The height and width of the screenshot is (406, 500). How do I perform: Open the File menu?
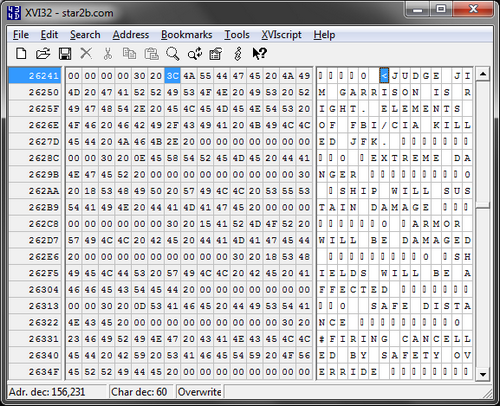coord(21,35)
